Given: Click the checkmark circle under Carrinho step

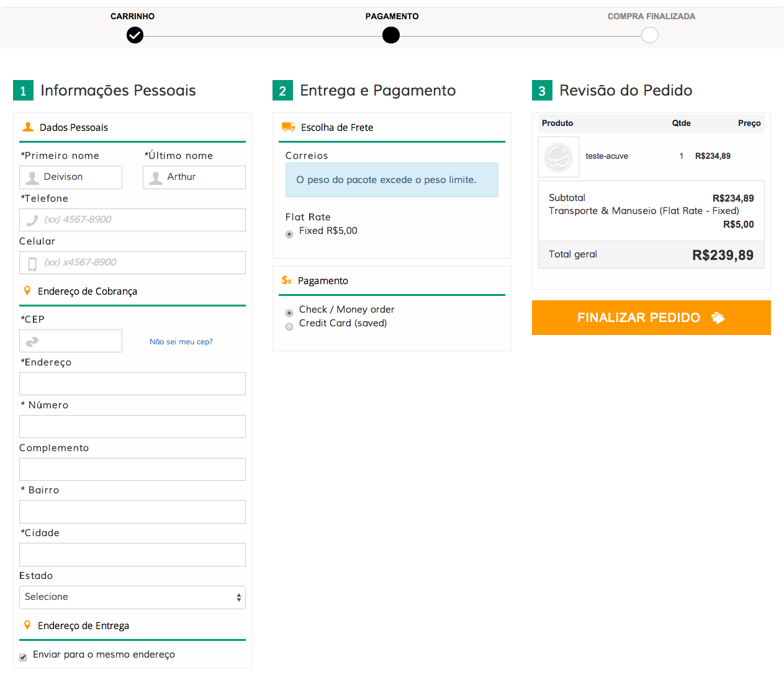Looking at the screenshot, I should tap(135, 35).
